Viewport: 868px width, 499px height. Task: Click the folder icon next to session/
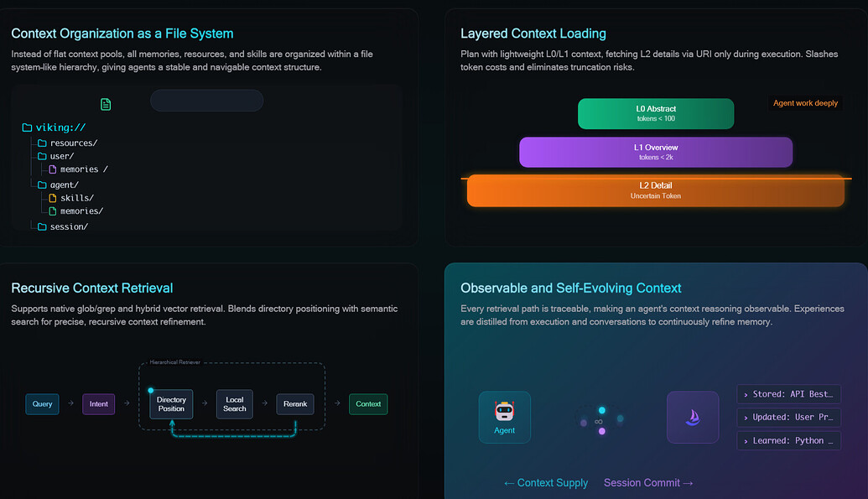(42, 226)
